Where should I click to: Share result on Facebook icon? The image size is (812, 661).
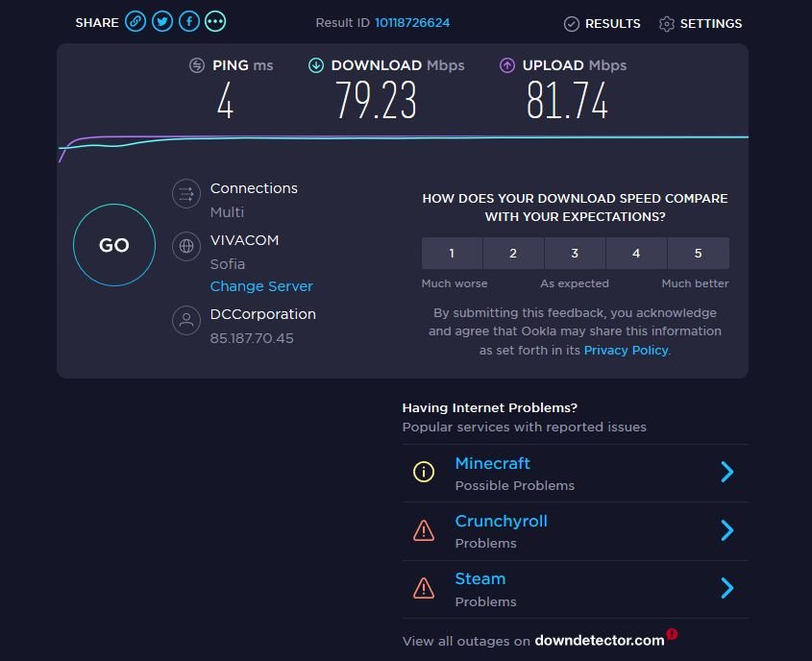click(189, 22)
